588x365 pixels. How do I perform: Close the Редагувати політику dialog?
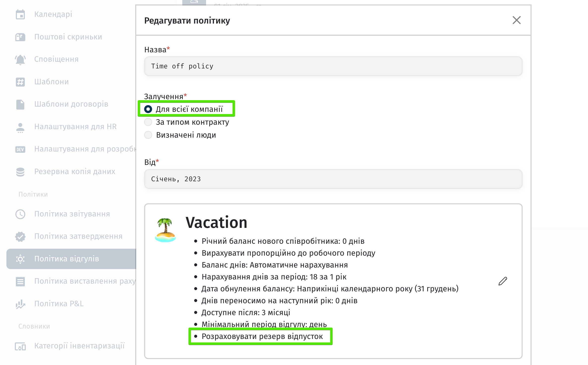(x=516, y=20)
